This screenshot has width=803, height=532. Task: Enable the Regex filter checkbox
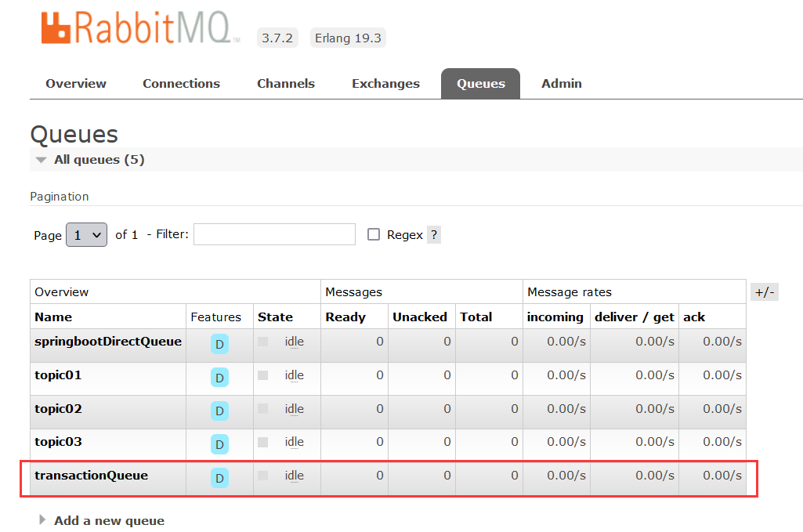click(x=374, y=233)
